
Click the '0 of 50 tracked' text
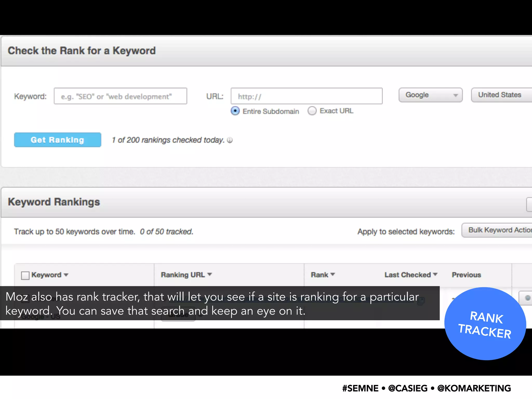click(x=167, y=231)
